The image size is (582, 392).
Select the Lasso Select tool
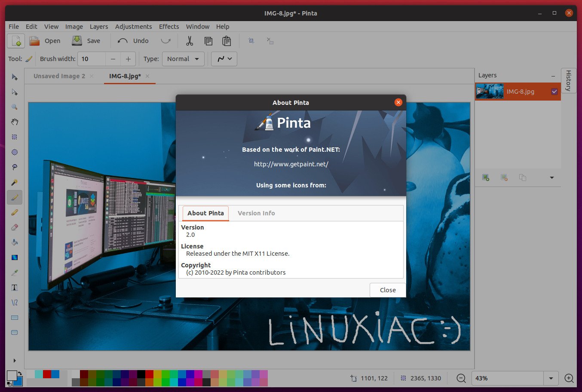pyautogui.click(x=15, y=167)
